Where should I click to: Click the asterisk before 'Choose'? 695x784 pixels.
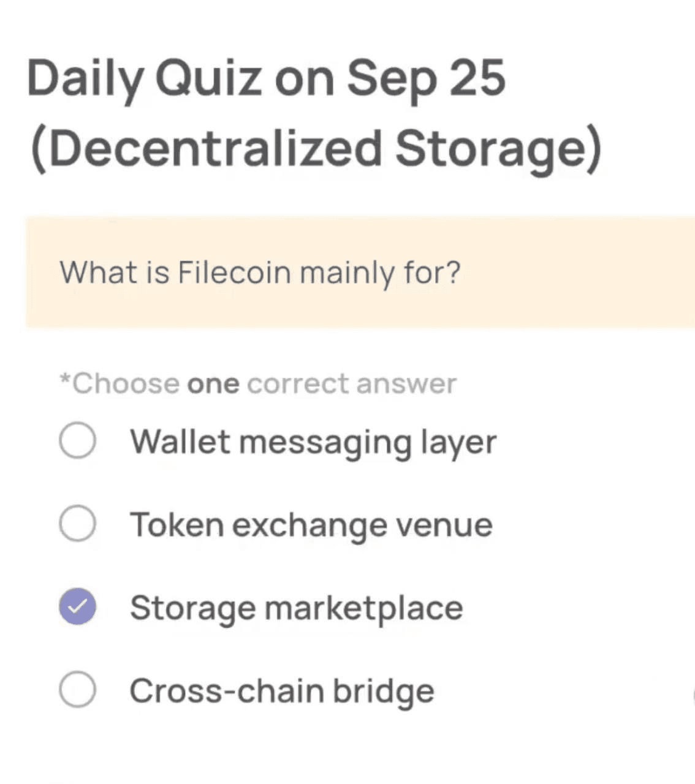point(65,380)
